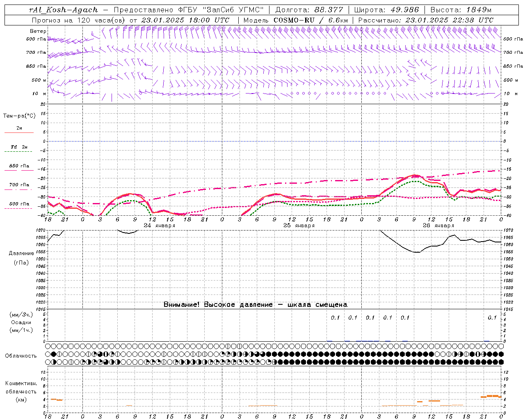The width and height of the screenshot is (525, 420).
Task: Click the Конвективн. облачность panel label
Action: click(21, 387)
